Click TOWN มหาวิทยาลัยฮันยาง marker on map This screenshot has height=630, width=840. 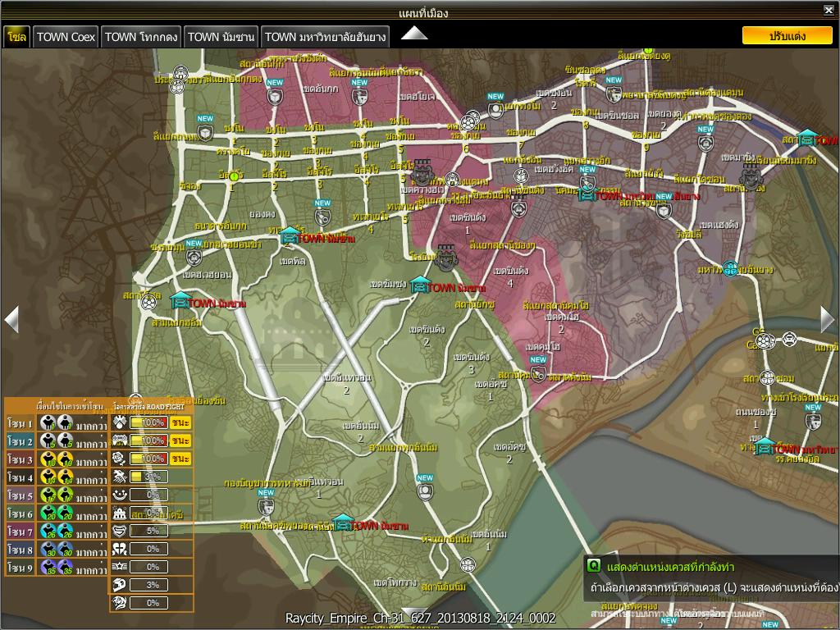[587, 195]
